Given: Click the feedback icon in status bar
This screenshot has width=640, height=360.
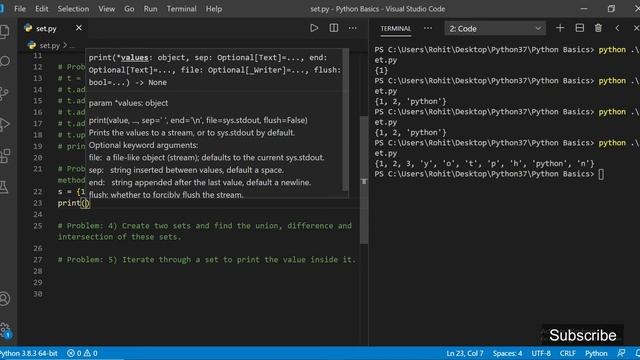Looking at the screenshot, I should (621, 353).
